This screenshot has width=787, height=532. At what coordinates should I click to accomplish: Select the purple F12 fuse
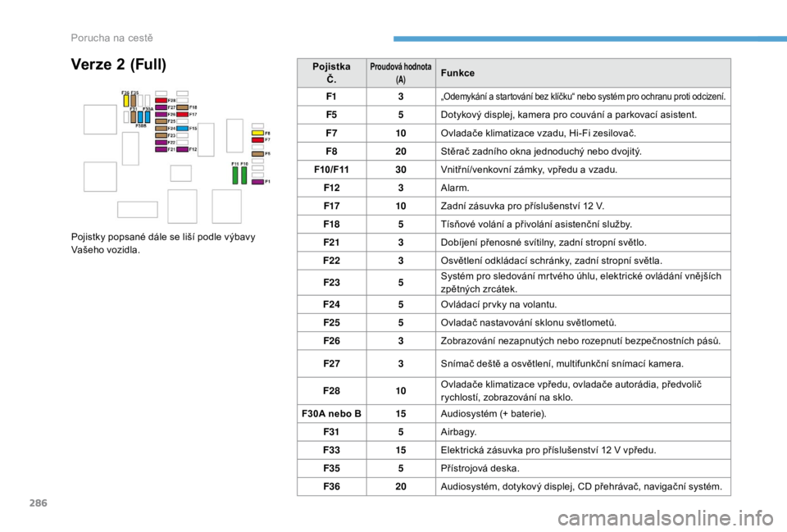(182, 149)
